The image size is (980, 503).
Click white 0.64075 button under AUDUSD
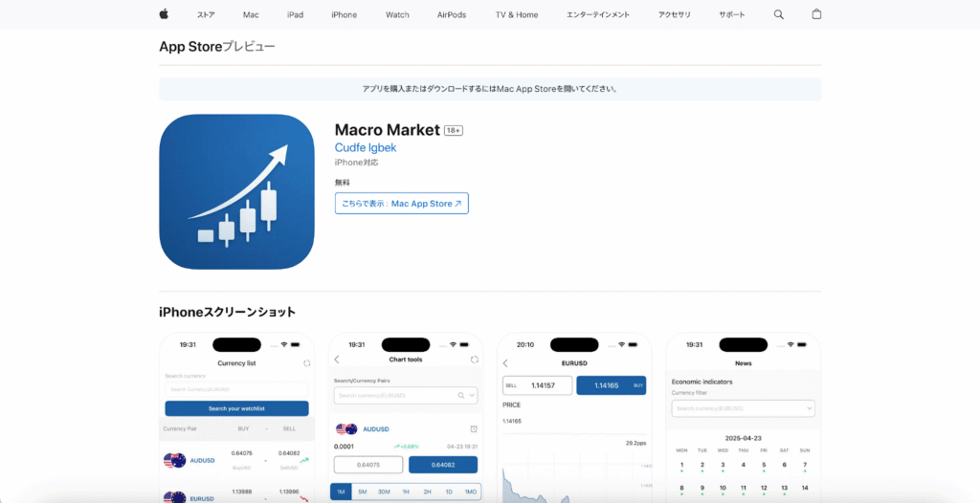(368, 465)
